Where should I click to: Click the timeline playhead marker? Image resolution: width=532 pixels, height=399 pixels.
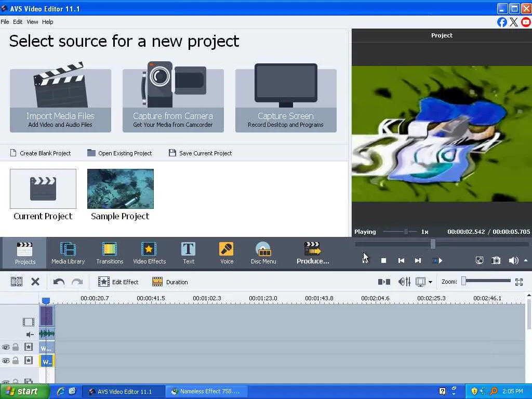[46, 301]
